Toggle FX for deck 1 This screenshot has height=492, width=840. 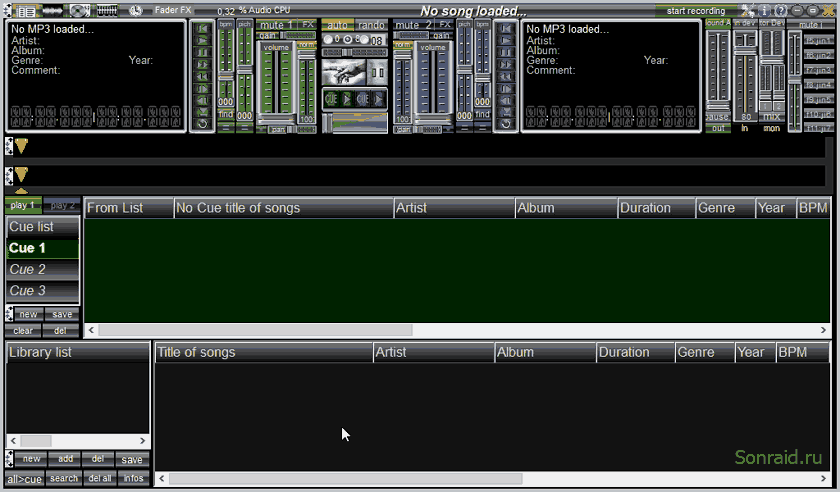click(308, 25)
